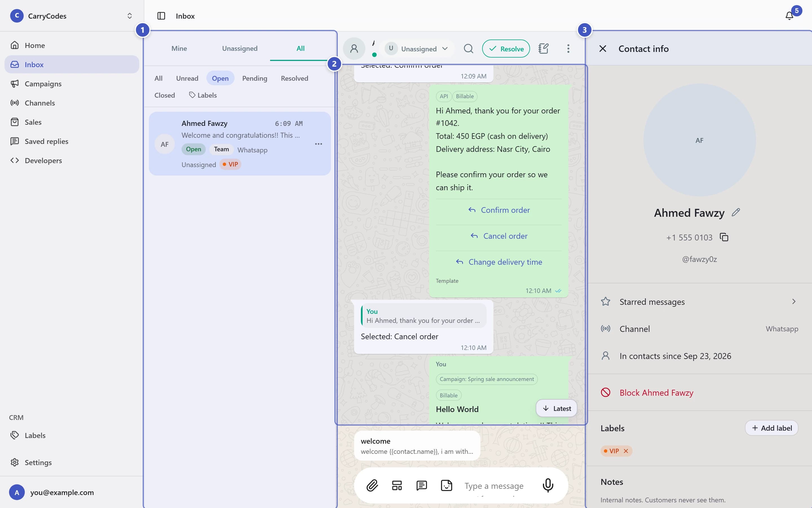
Task: Expand the CarryCodes workspace switcher
Action: click(71, 16)
